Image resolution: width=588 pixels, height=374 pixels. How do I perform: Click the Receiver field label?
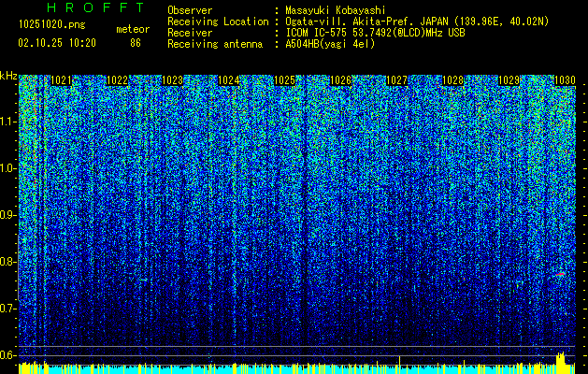190,33
